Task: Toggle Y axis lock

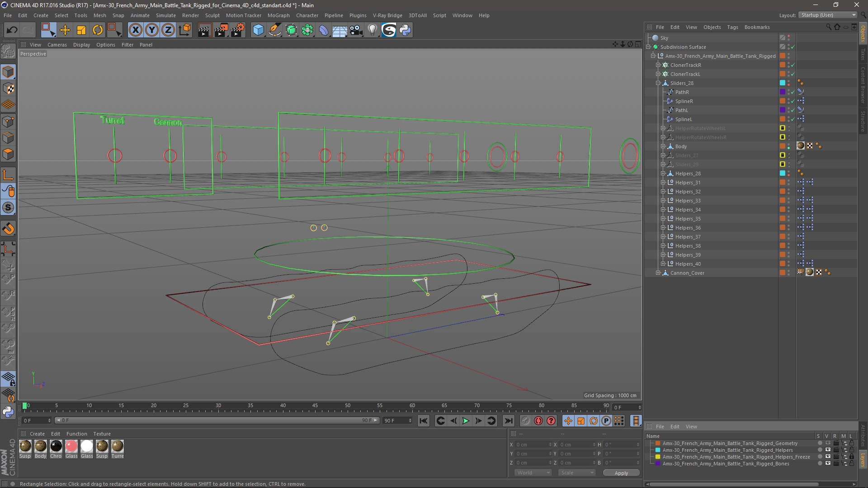Action: pos(152,30)
